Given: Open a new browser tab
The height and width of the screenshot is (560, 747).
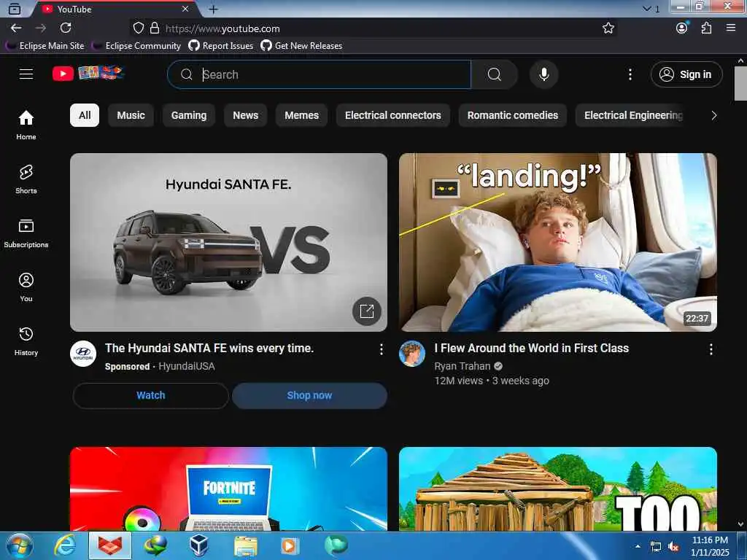Looking at the screenshot, I should pyautogui.click(x=214, y=9).
